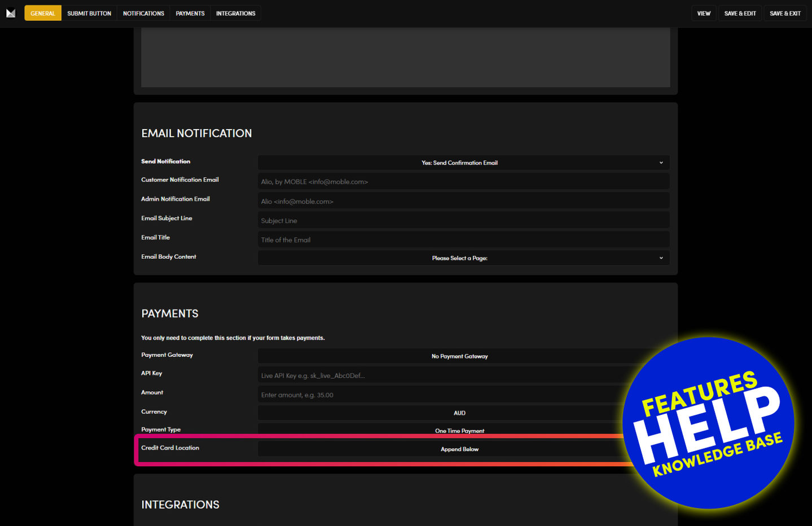Open the Integrations tab
812x526 pixels.
[x=235, y=14]
